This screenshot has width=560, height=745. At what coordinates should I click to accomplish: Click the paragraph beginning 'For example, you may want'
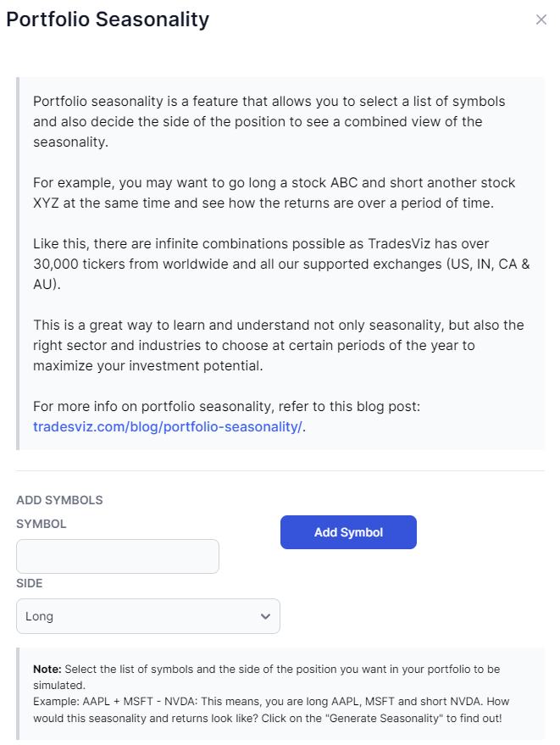(x=274, y=193)
